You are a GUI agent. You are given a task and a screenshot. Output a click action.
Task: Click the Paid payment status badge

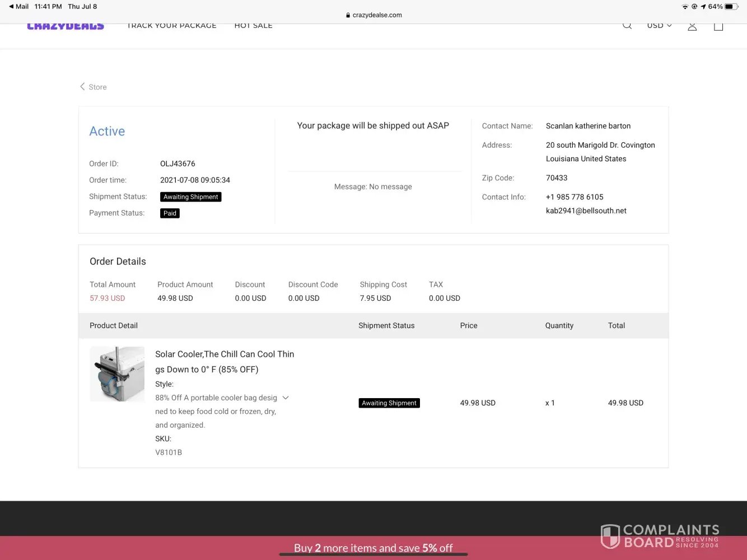click(x=170, y=213)
